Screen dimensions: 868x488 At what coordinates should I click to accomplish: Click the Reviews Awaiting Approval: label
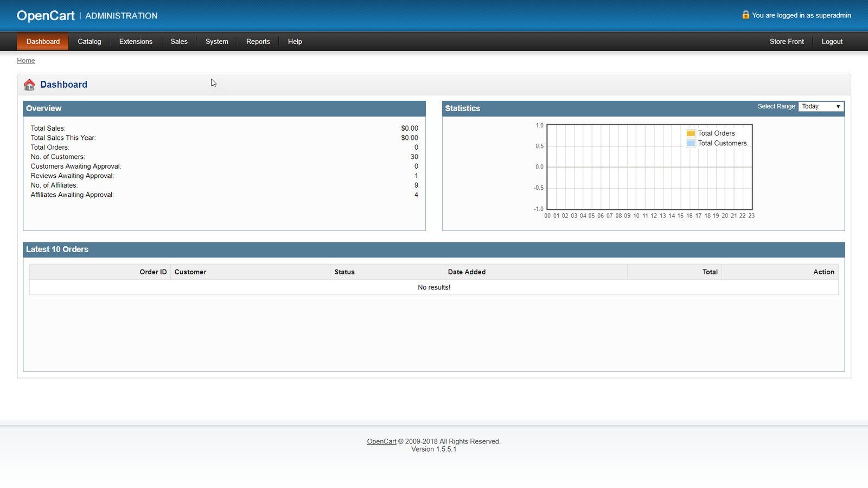coord(72,176)
